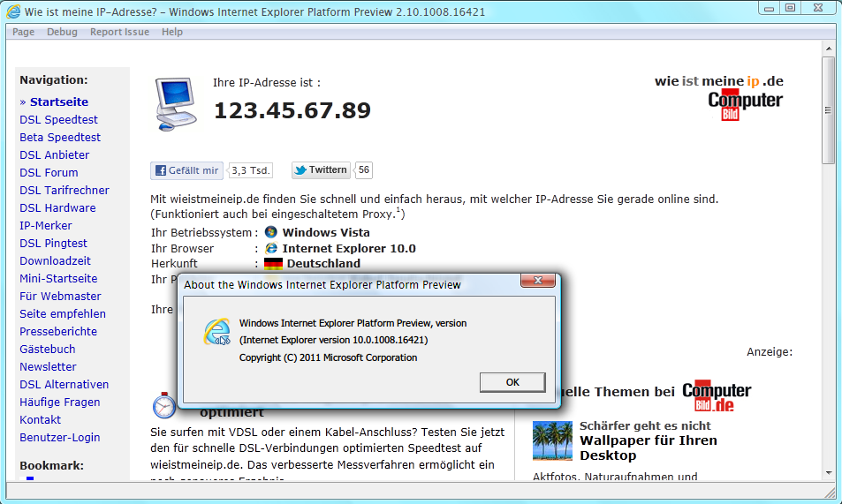Go to DSL Speedtest

click(58, 120)
